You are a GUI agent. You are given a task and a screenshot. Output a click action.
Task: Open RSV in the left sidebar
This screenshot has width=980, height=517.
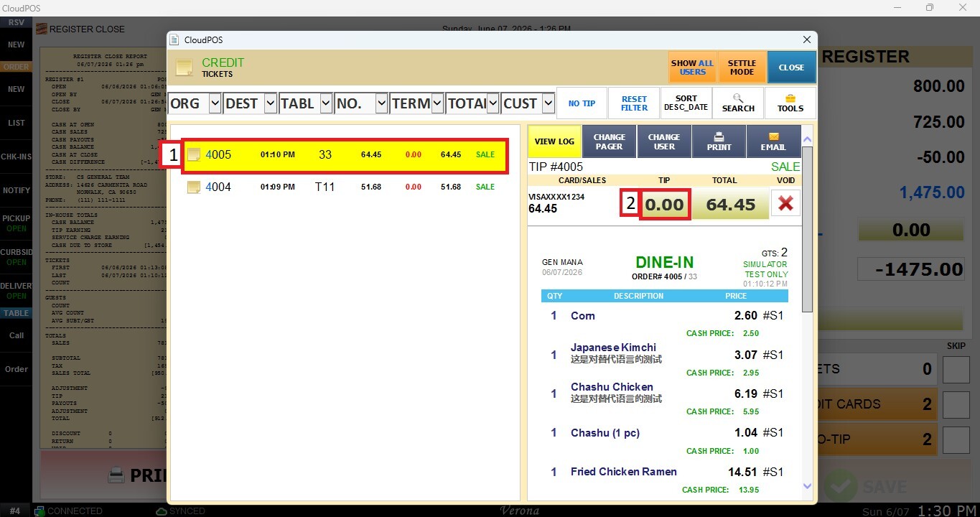tap(16, 22)
